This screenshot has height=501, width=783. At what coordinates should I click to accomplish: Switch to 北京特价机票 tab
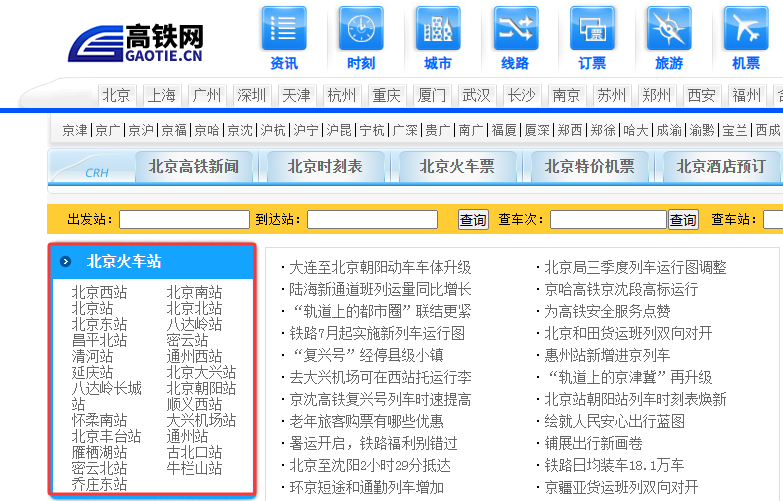[x=589, y=167]
